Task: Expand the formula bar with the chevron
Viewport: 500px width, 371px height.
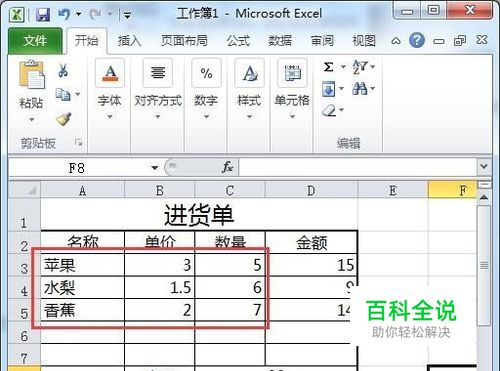Action: click(484, 166)
